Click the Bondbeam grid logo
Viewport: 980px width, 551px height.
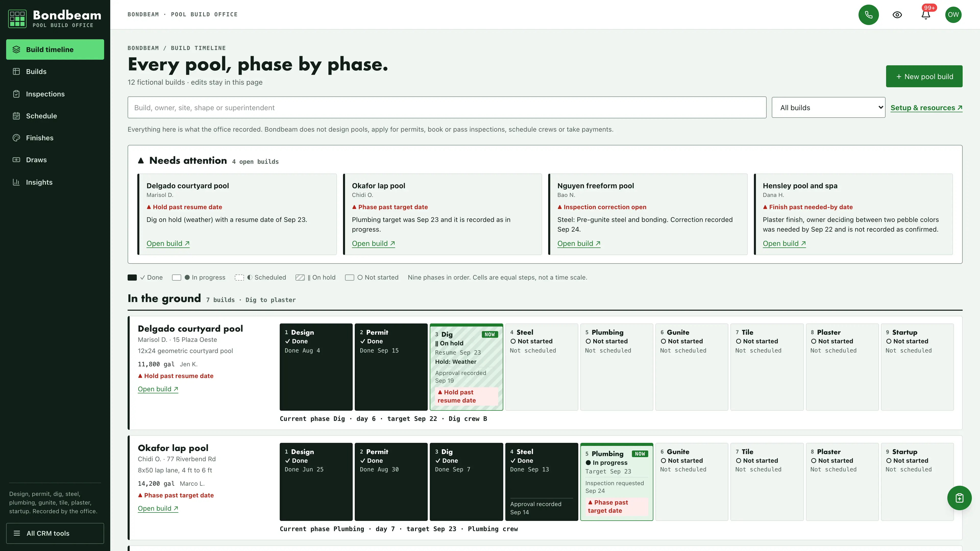[x=17, y=19]
